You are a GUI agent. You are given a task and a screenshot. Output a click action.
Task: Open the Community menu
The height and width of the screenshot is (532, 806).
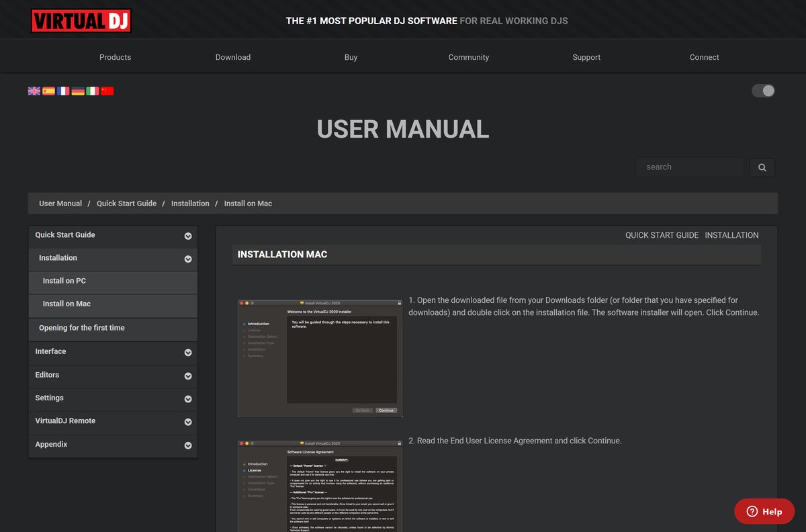pos(469,57)
